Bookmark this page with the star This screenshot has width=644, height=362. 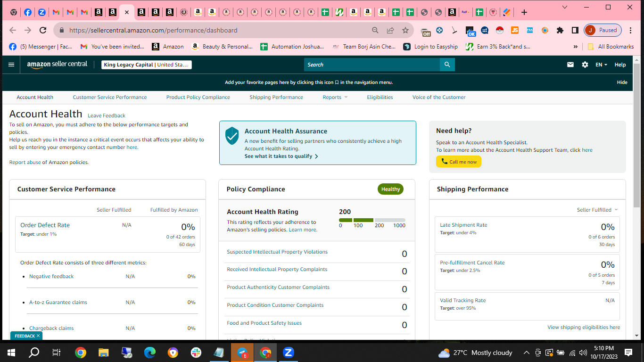coord(405,30)
